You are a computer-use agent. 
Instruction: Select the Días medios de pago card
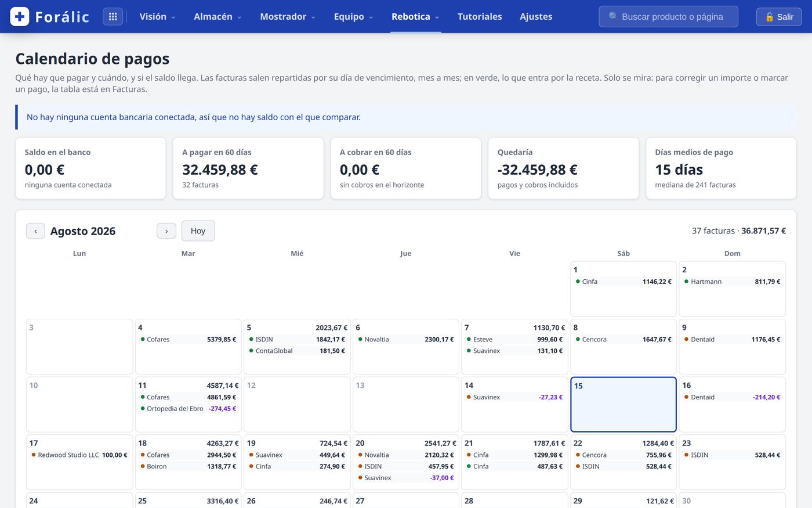click(x=721, y=168)
